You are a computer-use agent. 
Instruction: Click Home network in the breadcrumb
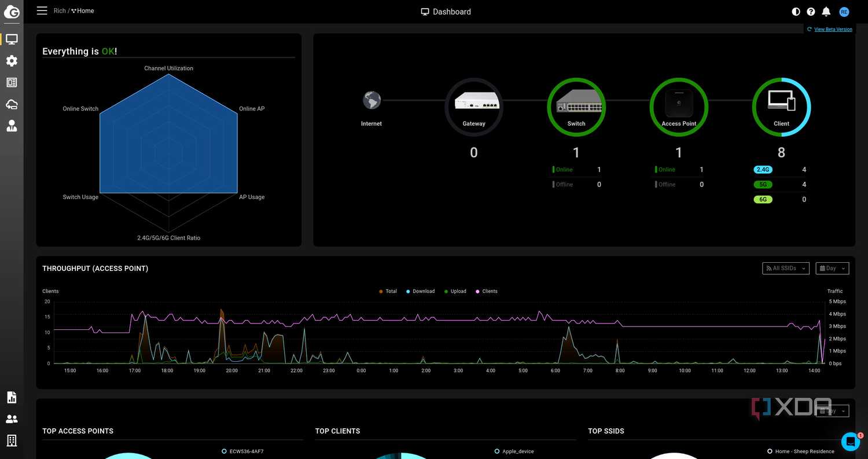click(x=83, y=11)
